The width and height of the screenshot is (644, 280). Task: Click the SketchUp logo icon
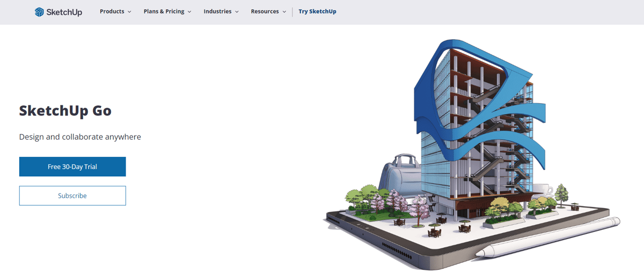point(39,12)
